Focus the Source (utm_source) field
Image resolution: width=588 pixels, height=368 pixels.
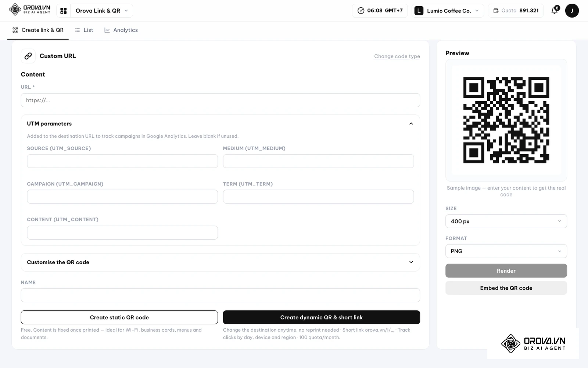tap(122, 161)
